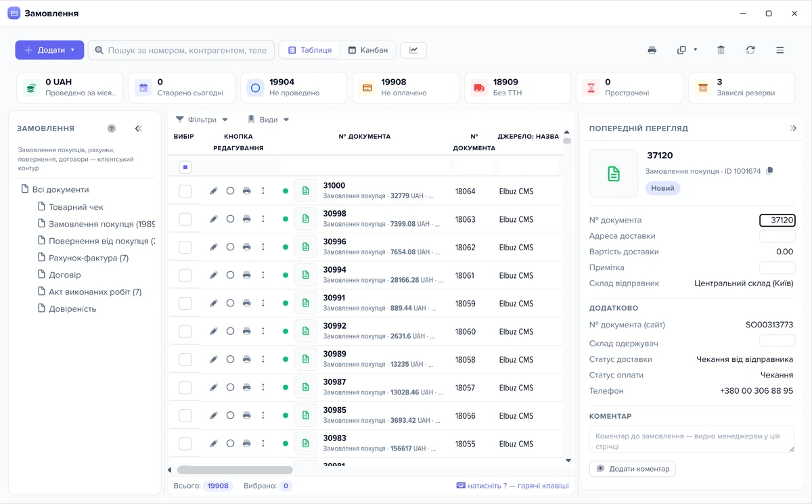Click the circle status icon in row 30994

[x=230, y=275]
